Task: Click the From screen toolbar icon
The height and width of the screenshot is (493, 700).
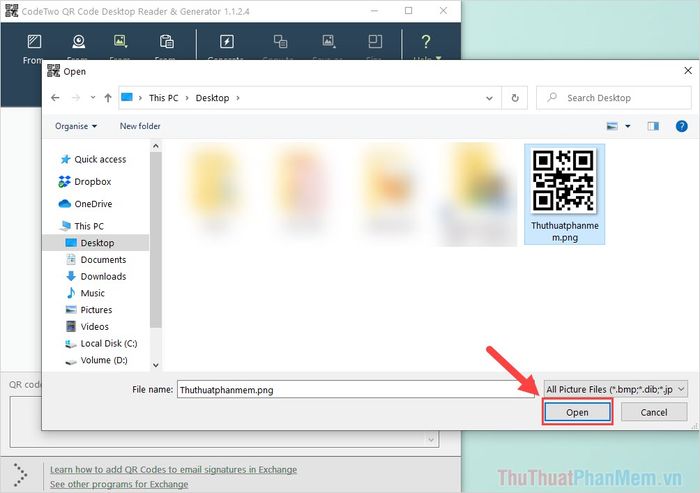Action: [34, 42]
